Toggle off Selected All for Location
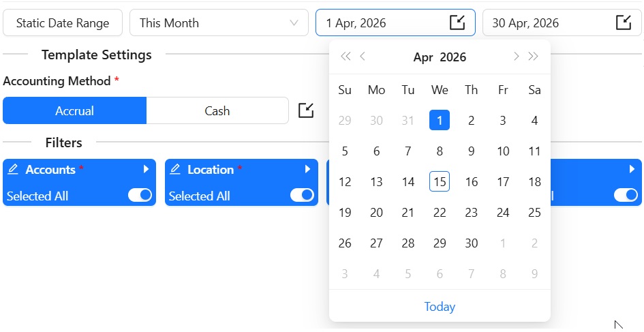The width and height of the screenshot is (644, 332). pos(302,196)
